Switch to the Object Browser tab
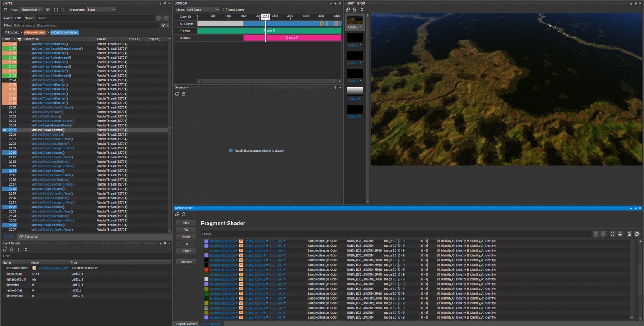 pyautogui.click(x=186, y=324)
